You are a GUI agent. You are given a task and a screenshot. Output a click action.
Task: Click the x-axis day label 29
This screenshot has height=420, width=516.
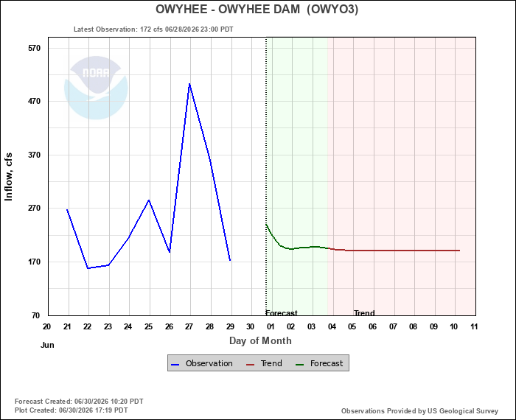(x=230, y=326)
